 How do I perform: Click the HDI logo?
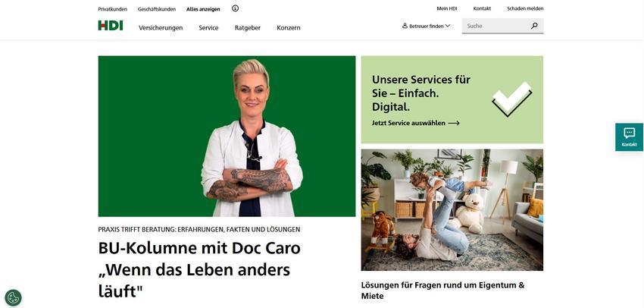(x=111, y=26)
